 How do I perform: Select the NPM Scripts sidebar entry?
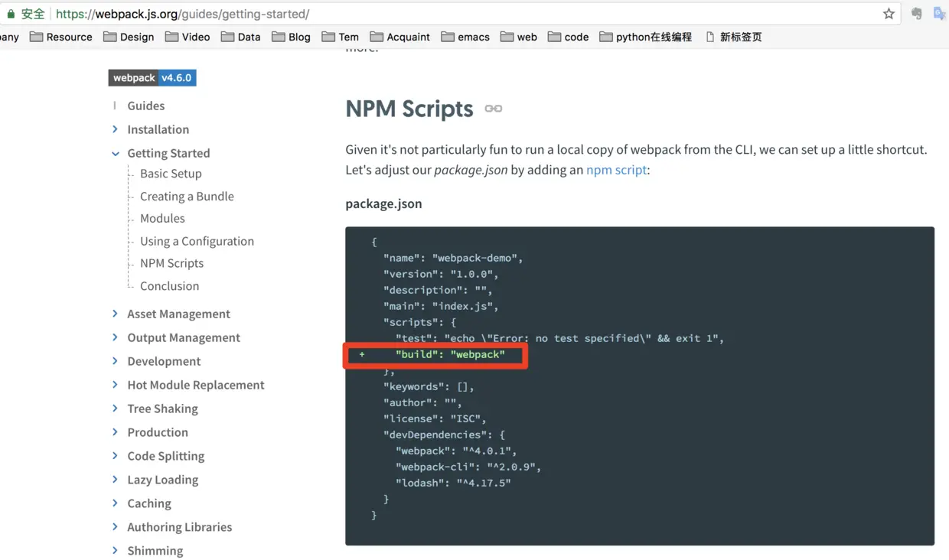[171, 263]
